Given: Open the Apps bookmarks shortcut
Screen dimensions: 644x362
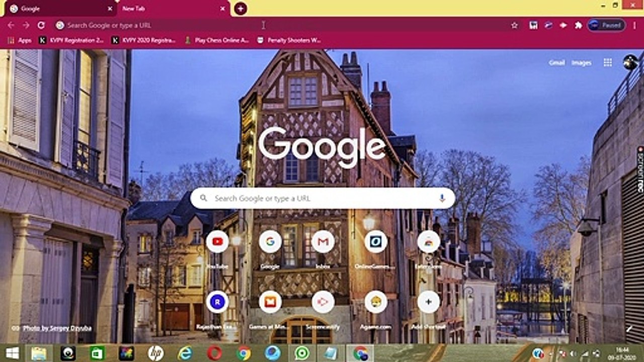Looking at the screenshot, I should pyautogui.click(x=20, y=40).
